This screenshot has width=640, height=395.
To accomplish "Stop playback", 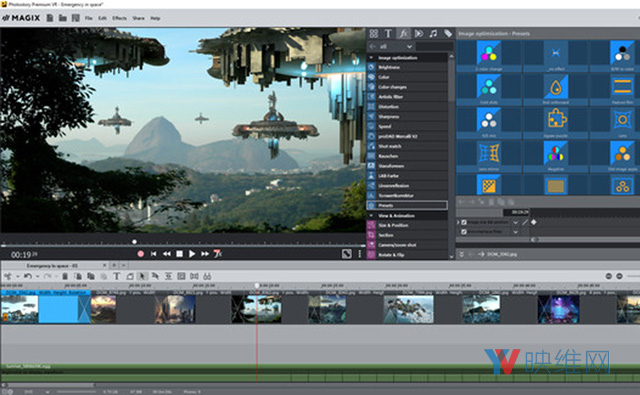I will 179,254.
